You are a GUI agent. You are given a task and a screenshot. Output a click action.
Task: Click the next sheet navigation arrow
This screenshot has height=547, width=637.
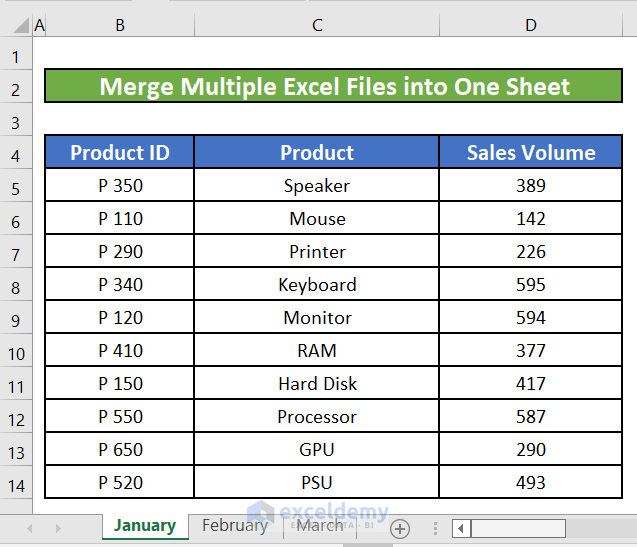[x=58, y=528]
